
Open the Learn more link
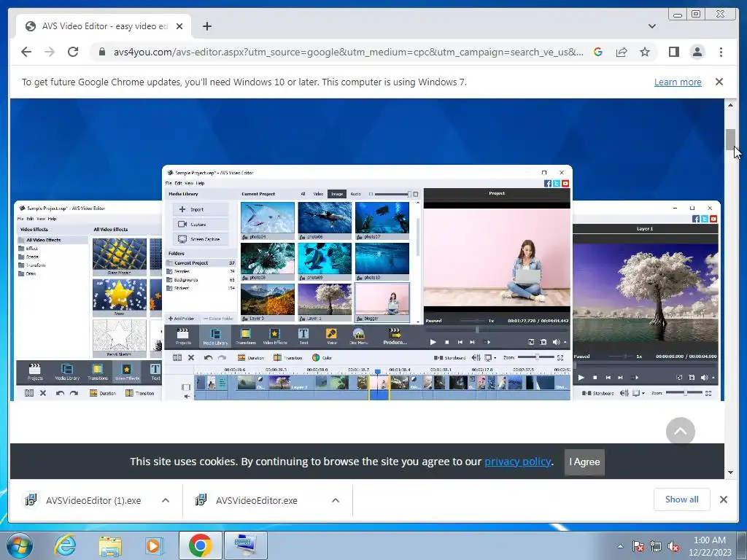click(x=678, y=82)
